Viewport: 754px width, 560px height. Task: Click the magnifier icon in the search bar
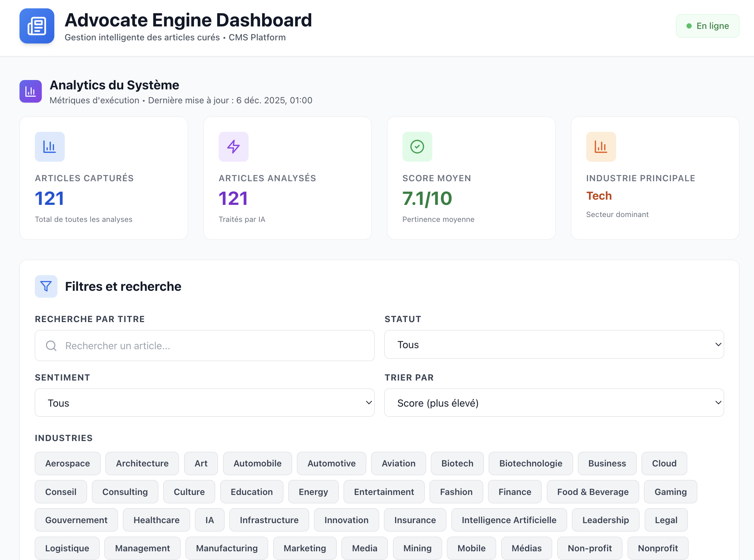pos(51,346)
